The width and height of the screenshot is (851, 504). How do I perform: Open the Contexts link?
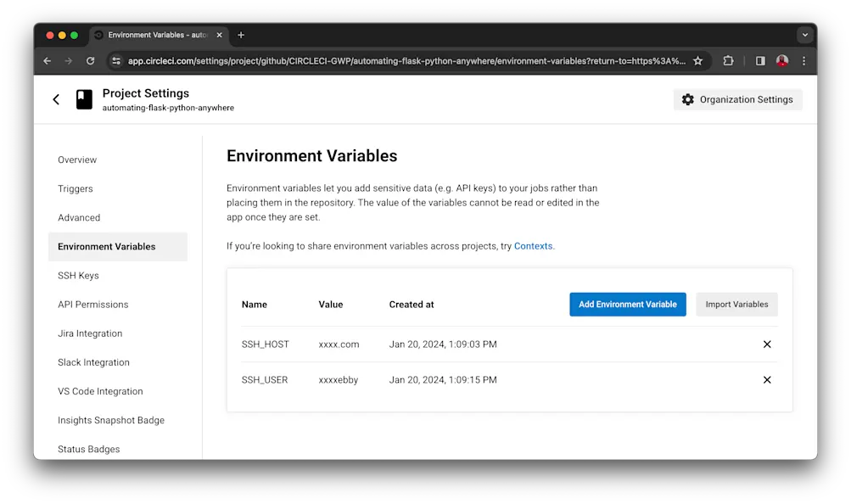pos(533,246)
